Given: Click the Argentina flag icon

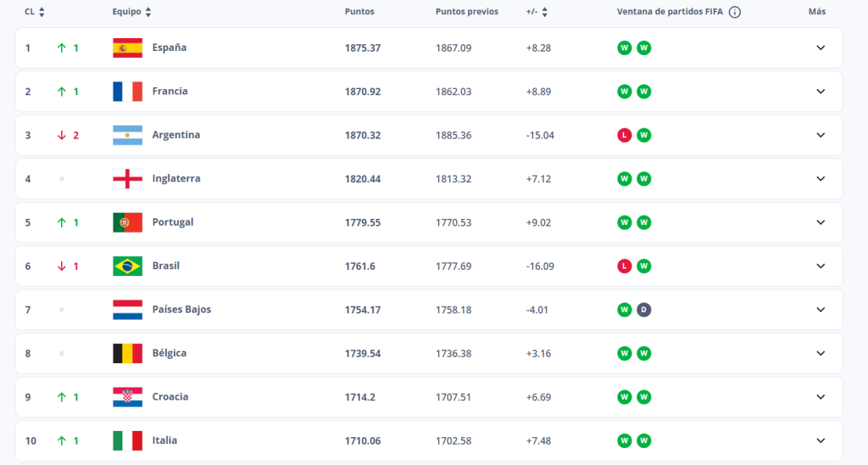Looking at the screenshot, I should tap(127, 136).
